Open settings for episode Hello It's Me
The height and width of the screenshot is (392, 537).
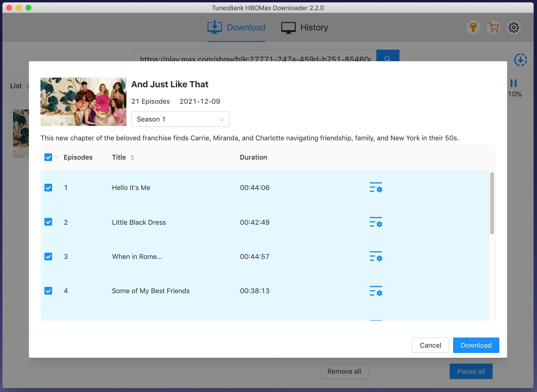coord(376,188)
